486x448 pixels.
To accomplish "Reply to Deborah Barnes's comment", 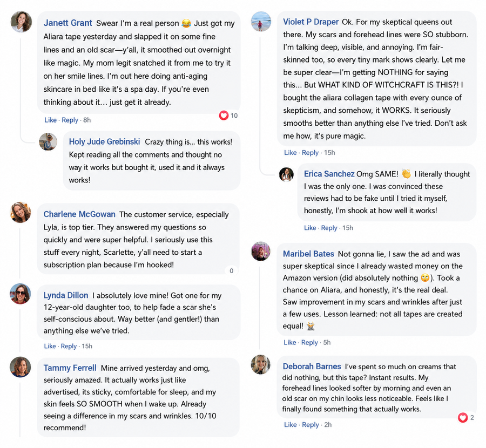I will 310,424.
